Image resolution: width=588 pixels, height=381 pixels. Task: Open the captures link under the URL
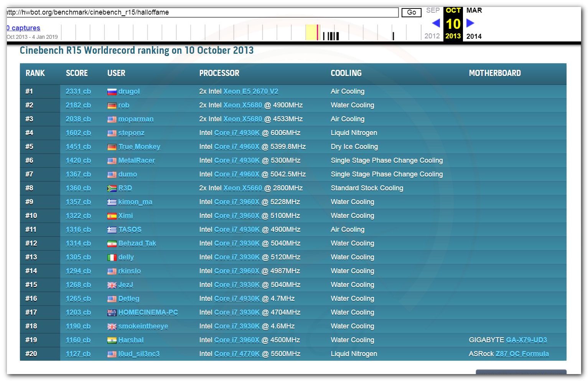[23, 28]
